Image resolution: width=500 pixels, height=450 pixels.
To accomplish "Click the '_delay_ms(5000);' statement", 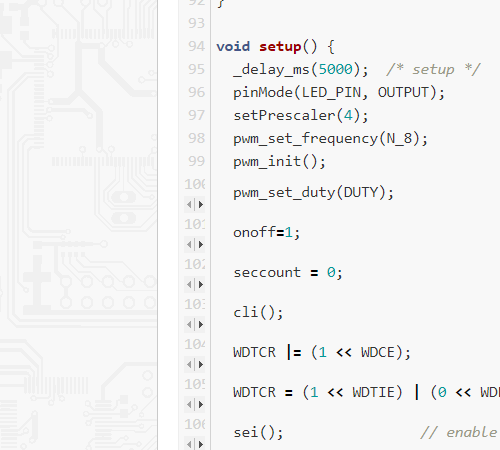I will tap(301, 70).
